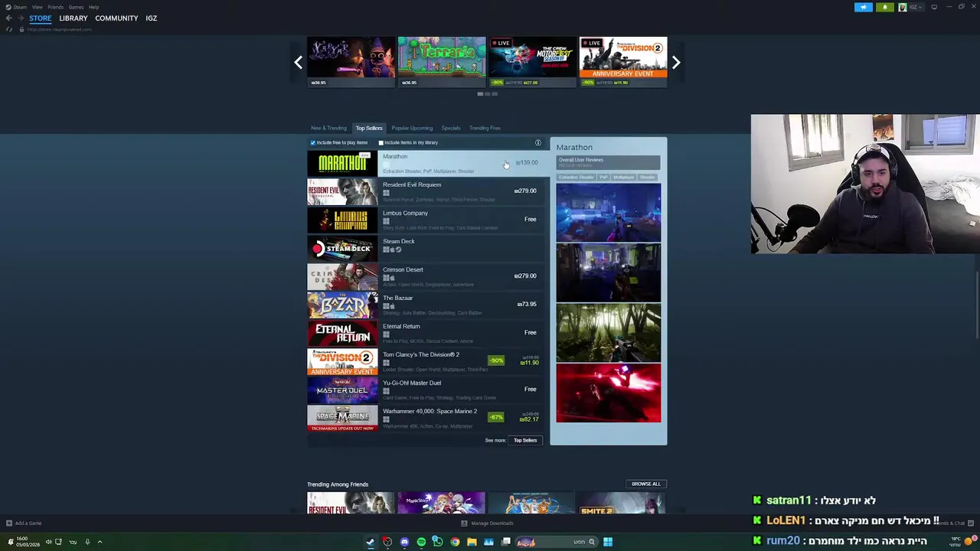Open the green notifications bell
This screenshot has width=980, height=551.
point(884,7)
